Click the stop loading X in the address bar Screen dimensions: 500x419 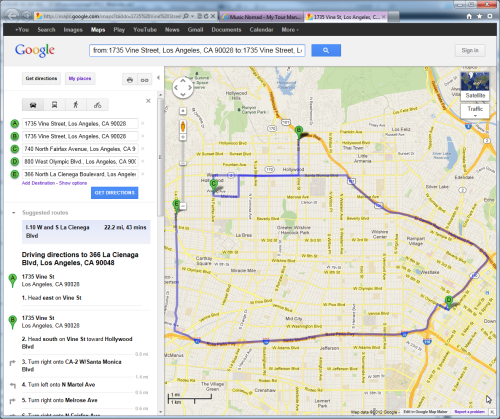coord(213,16)
